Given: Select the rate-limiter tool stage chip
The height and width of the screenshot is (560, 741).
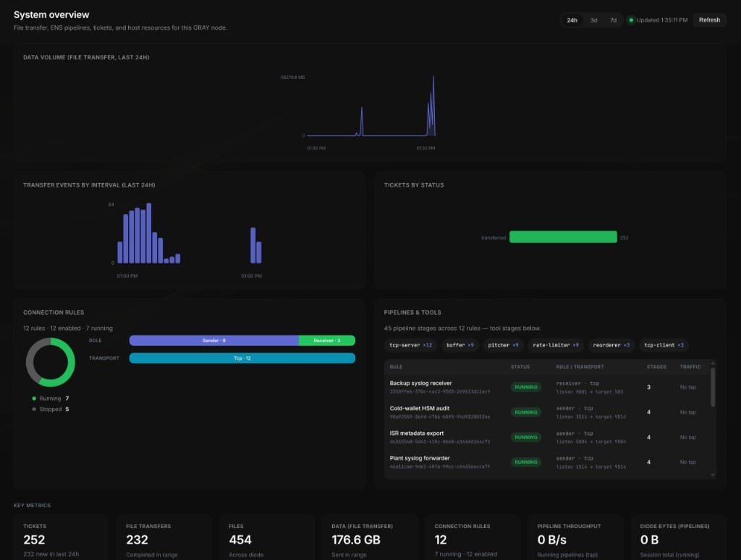Looking at the screenshot, I should [555, 345].
